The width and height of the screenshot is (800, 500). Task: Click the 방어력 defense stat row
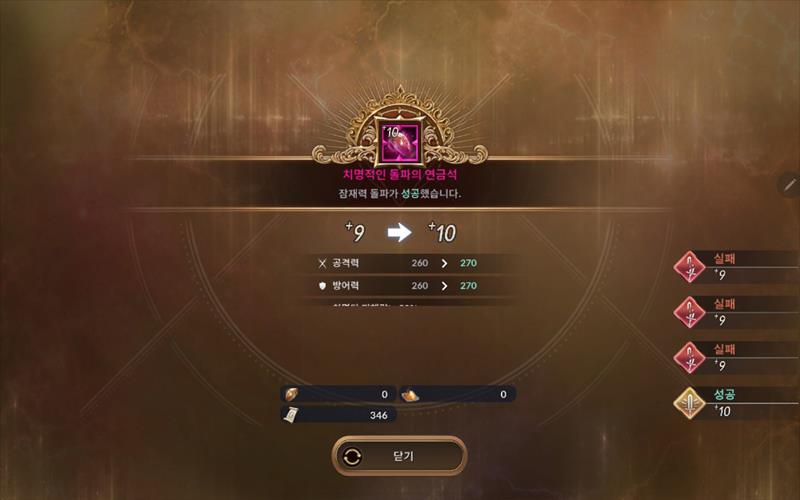pyautogui.click(x=414, y=286)
